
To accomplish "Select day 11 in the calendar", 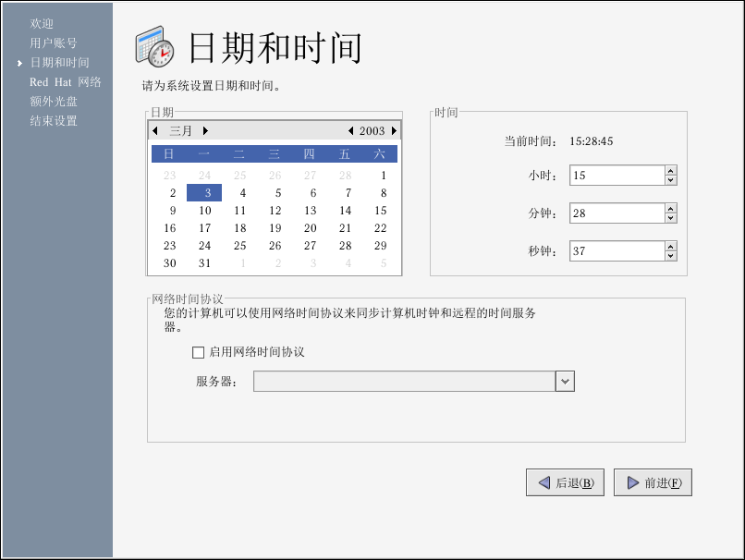I will pos(240,211).
